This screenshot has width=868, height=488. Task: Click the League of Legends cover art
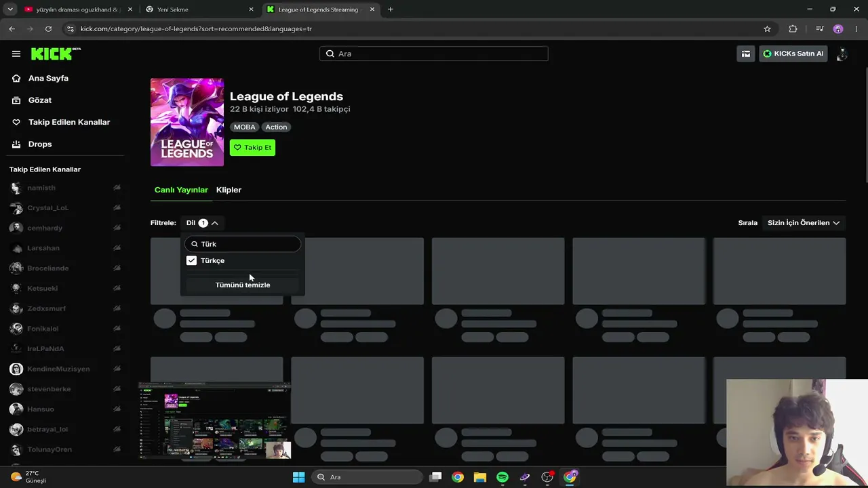tap(187, 122)
